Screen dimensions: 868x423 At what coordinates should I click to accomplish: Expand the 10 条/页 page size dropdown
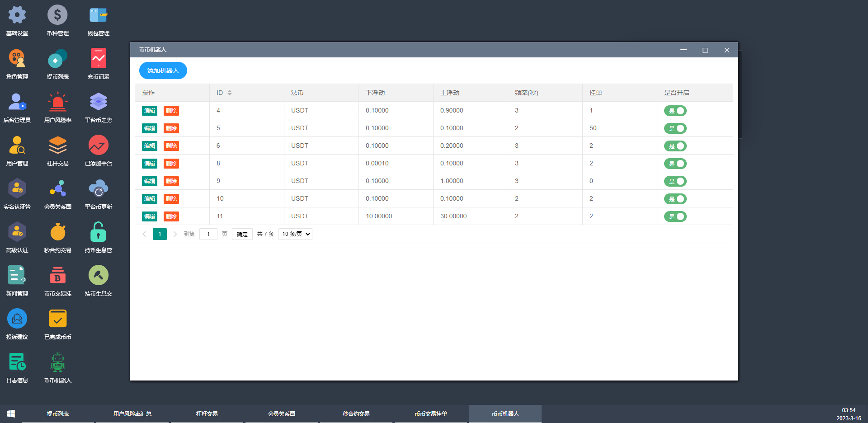[x=295, y=234]
